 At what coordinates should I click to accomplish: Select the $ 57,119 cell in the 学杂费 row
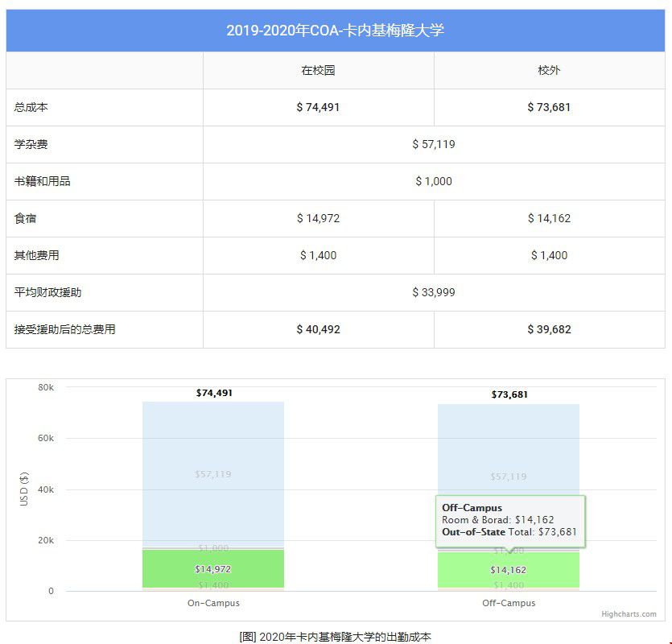point(434,144)
